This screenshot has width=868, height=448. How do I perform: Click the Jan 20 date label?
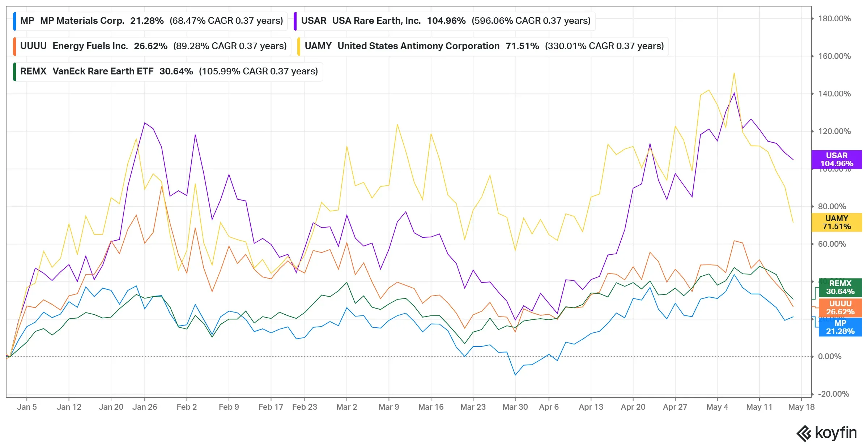(111, 407)
